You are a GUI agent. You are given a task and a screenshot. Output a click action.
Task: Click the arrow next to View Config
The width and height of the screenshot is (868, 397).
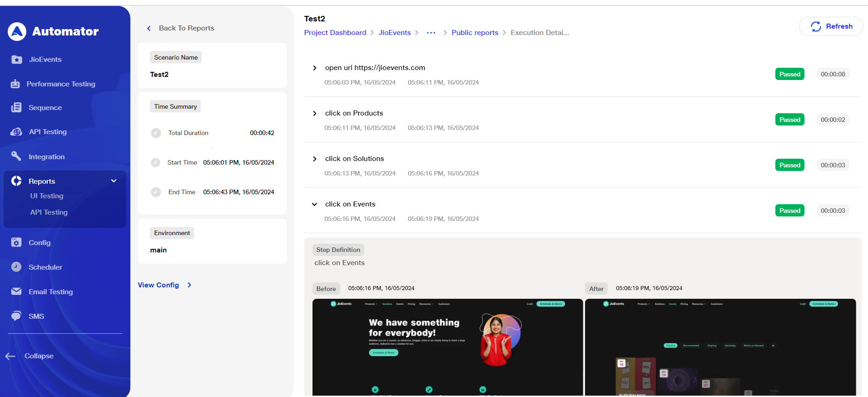(189, 285)
